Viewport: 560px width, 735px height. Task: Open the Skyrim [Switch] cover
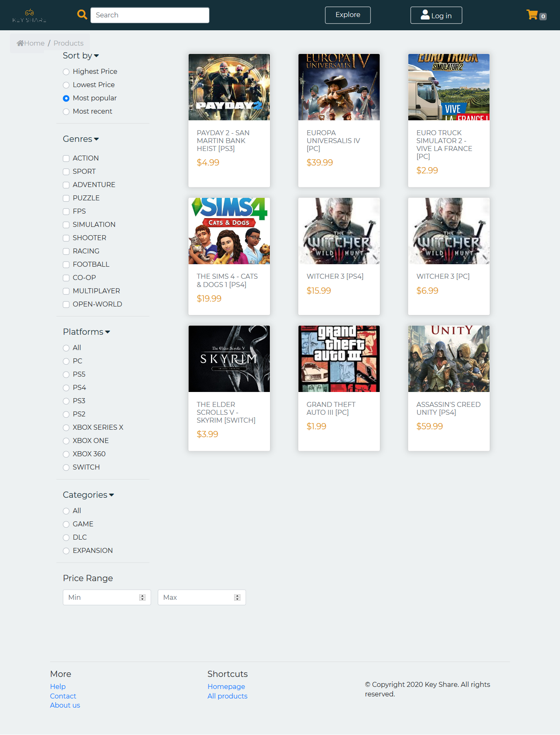(x=229, y=359)
